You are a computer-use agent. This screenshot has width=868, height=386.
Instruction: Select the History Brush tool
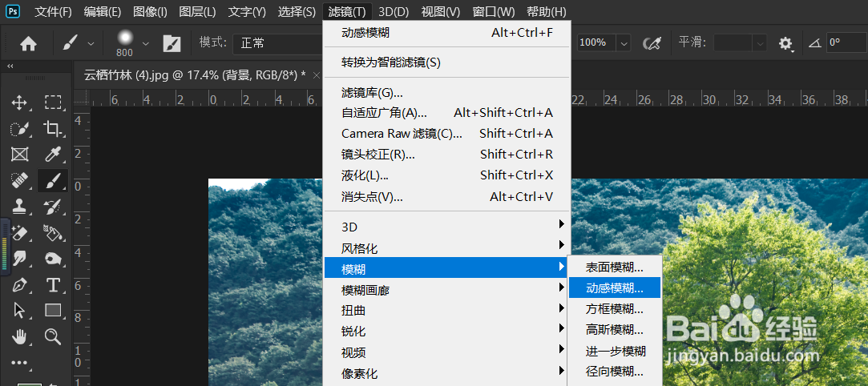click(x=53, y=207)
